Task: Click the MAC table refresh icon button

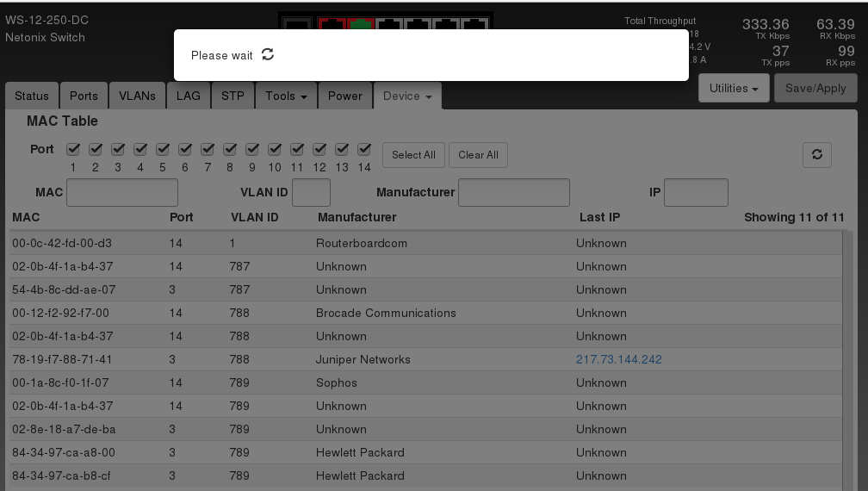Action: [816, 155]
